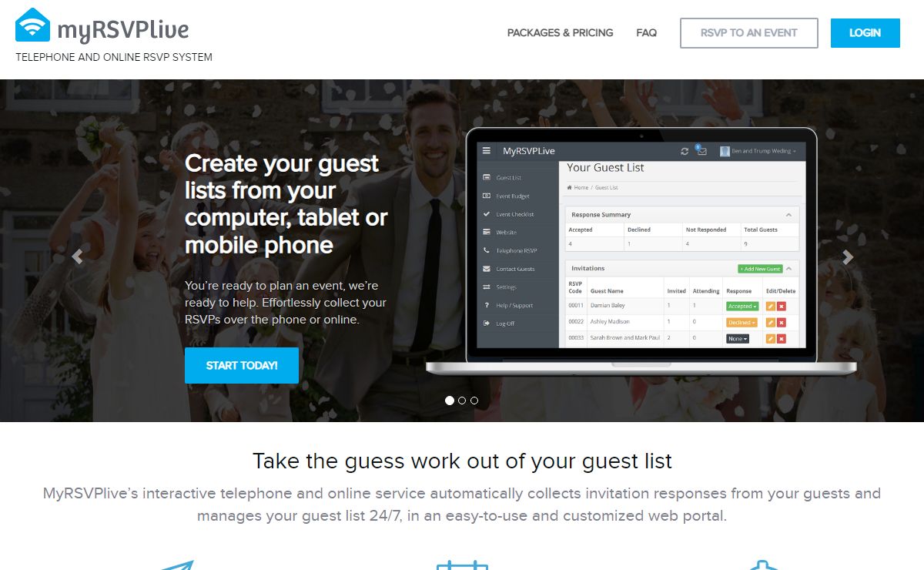Click the START TODAY! button
Viewport: 924px width, 570px height.
coord(242,365)
